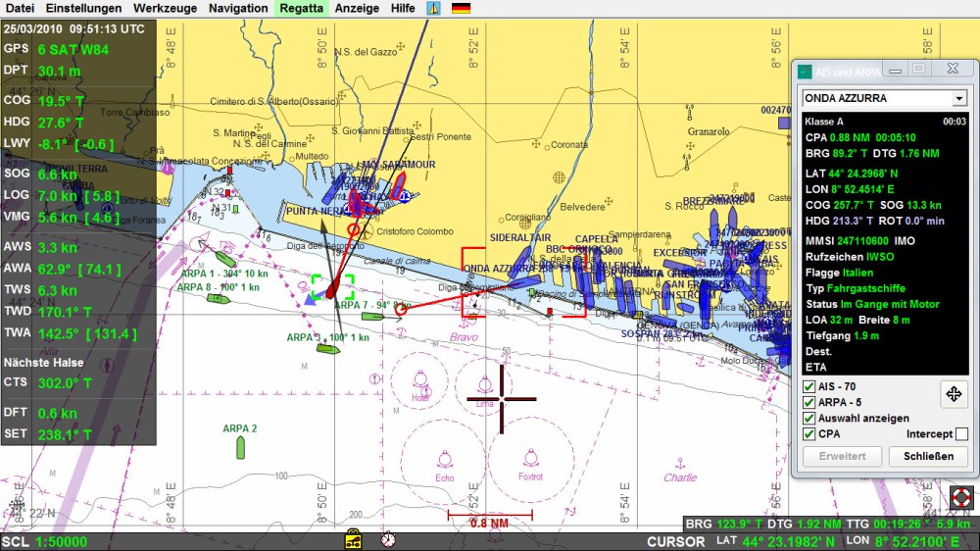Open the Datei menu

click(20, 8)
